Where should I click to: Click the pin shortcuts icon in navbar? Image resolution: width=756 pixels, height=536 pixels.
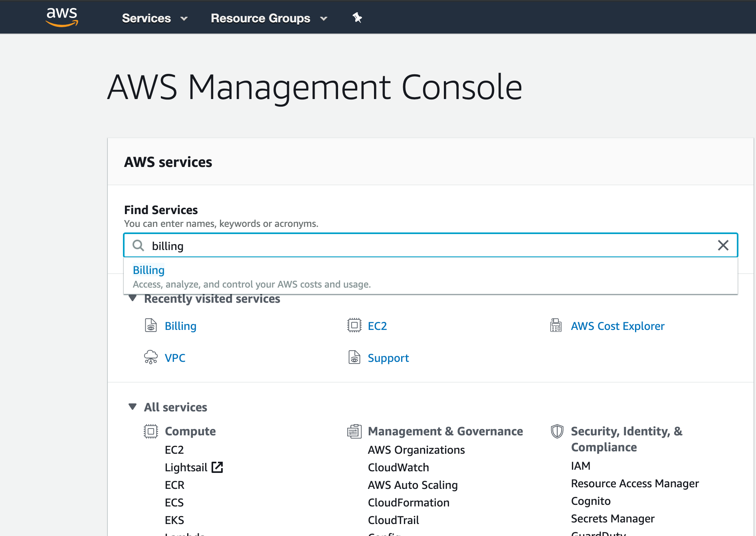[x=357, y=18]
